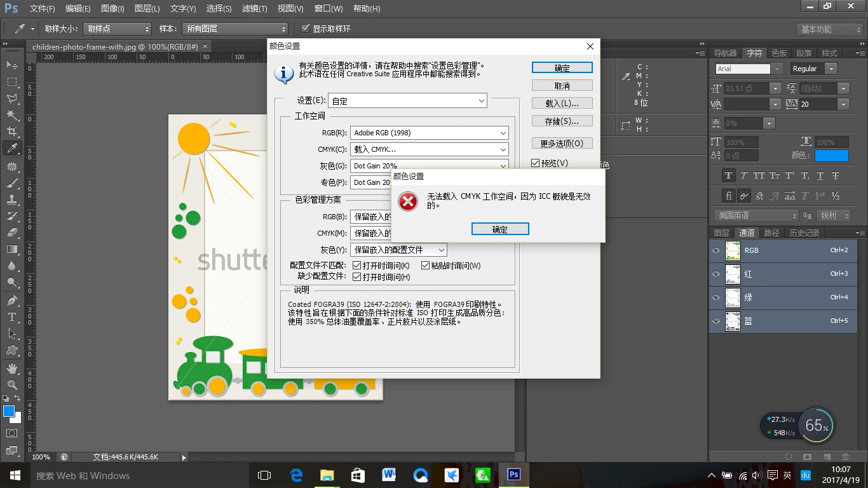This screenshot has height=488, width=868.
Task: Uncheck the 预览(V) checkbox
Action: pos(536,163)
